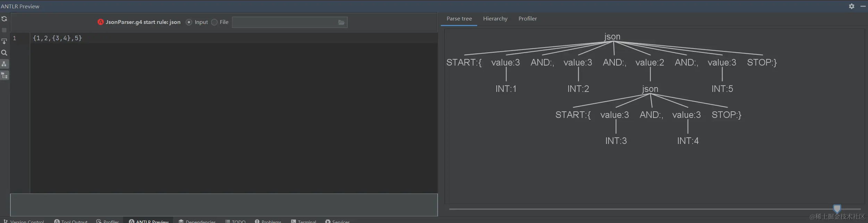868x223 pixels.
Task: Click the refresh parse icon in the left toolbar
Action: pos(4,19)
